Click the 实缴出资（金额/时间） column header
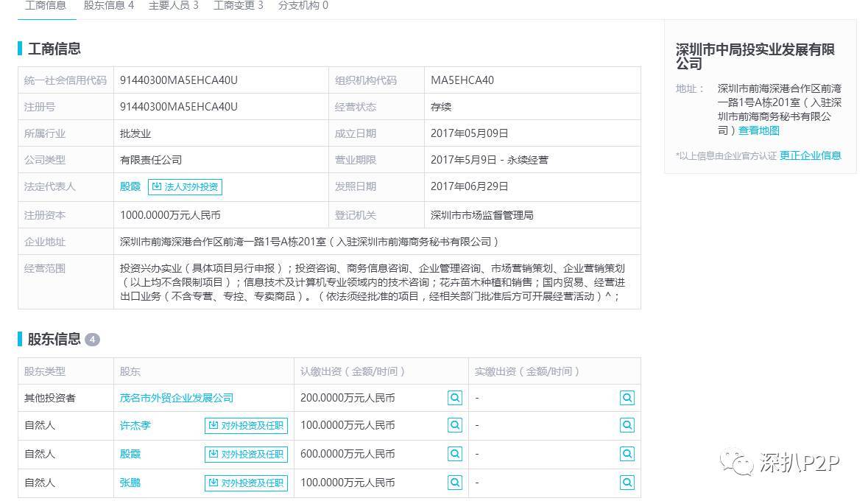Viewport: 868px width, 501px height. (x=526, y=371)
